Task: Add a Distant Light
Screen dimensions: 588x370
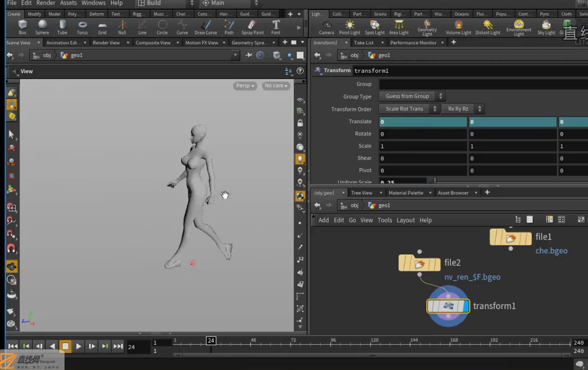Action: 487,27
